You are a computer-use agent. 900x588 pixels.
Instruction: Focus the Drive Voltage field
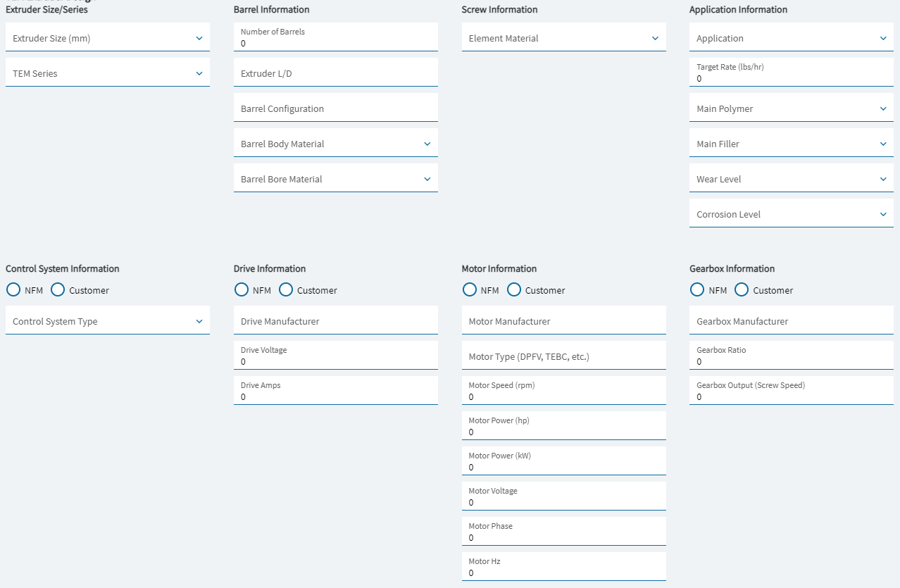[x=335, y=356]
